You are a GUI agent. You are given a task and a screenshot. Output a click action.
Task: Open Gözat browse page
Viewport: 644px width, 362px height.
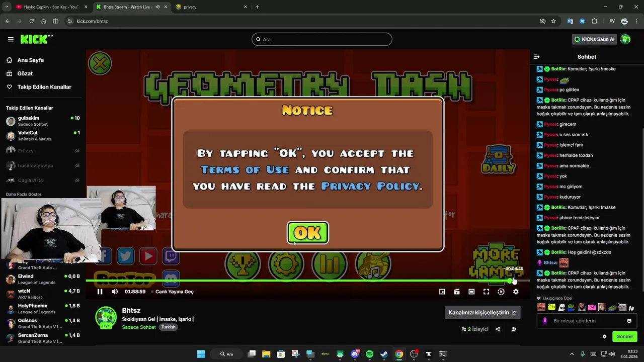pyautogui.click(x=25, y=73)
